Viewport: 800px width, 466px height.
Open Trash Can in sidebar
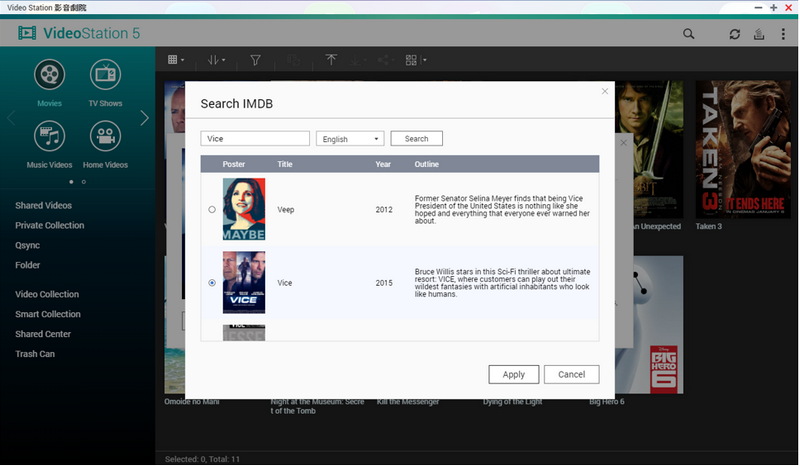(35, 354)
